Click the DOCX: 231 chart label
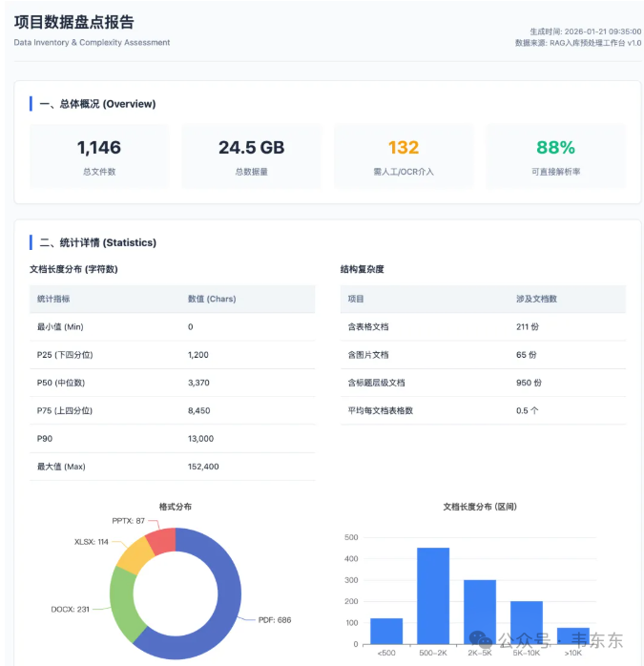Viewport: 644px width, 666px height. [70, 610]
